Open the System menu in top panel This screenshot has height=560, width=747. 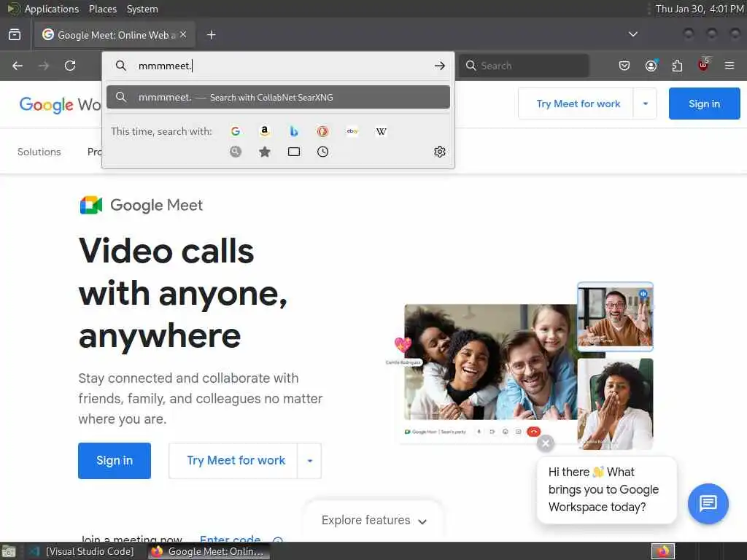(x=142, y=9)
